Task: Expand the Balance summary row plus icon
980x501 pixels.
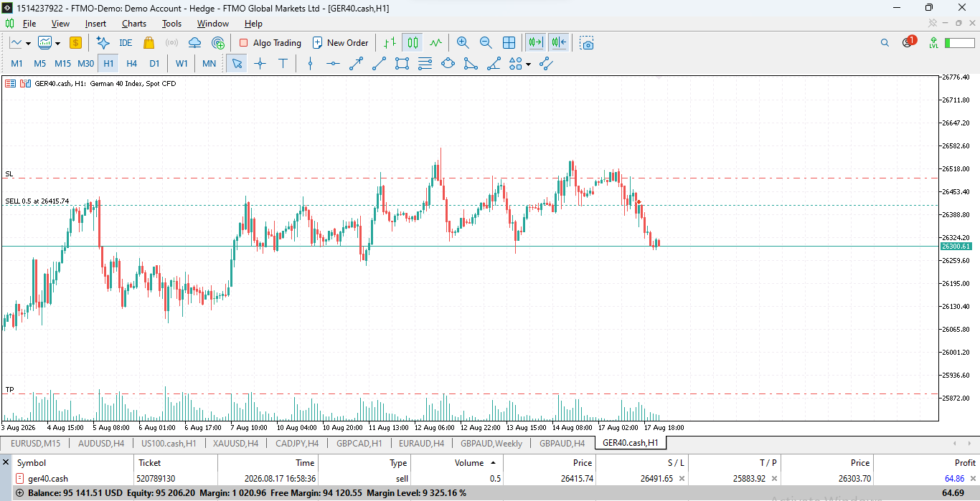Action: click(x=19, y=493)
